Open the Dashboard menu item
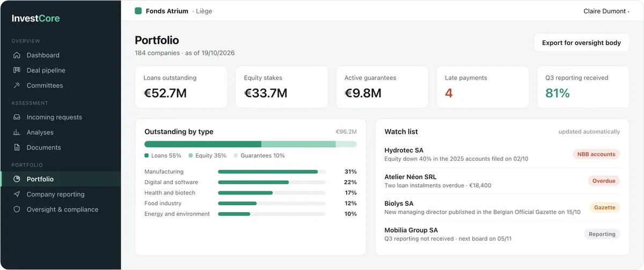The width and height of the screenshot is (644, 270). tap(61, 55)
